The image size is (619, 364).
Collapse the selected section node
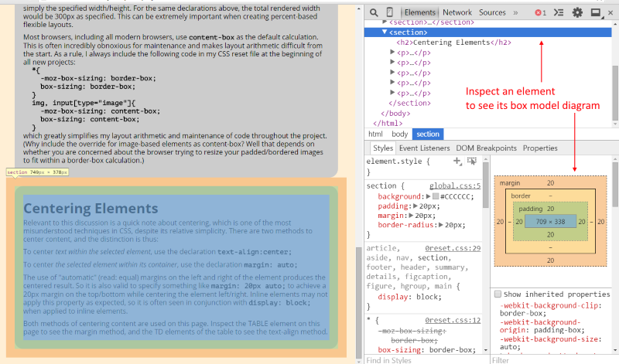[x=385, y=32]
